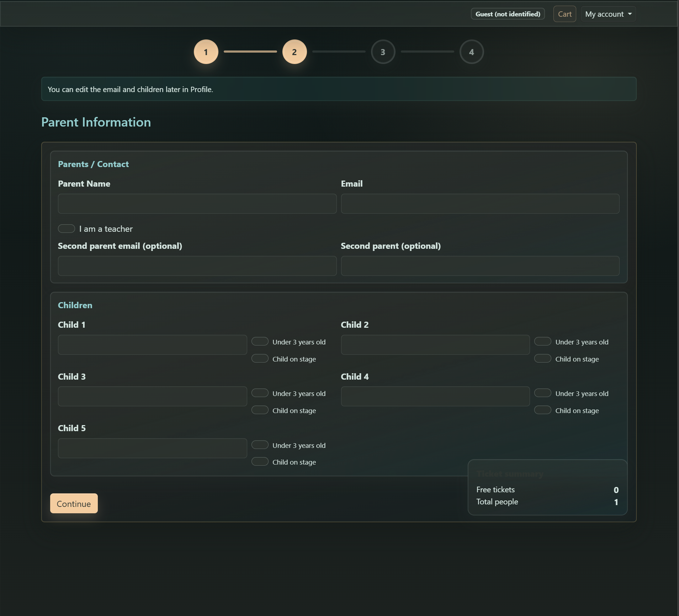This screenshot has height=616, width=679.
Task: Click step 4 circle in stepper
Action: (471, 52)
